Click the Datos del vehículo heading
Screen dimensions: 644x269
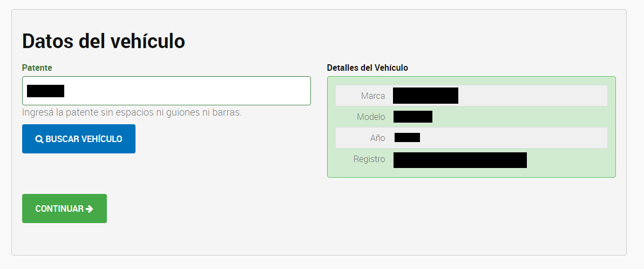tap(104, 41)
